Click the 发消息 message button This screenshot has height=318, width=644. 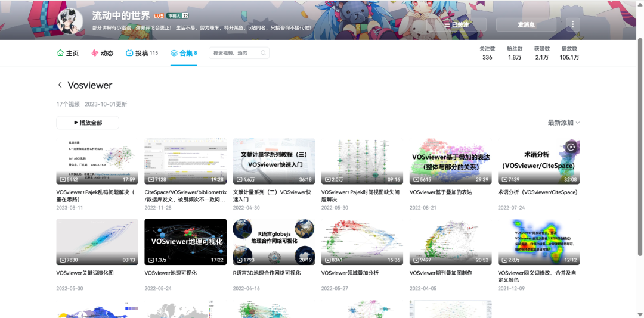[526, 24]
